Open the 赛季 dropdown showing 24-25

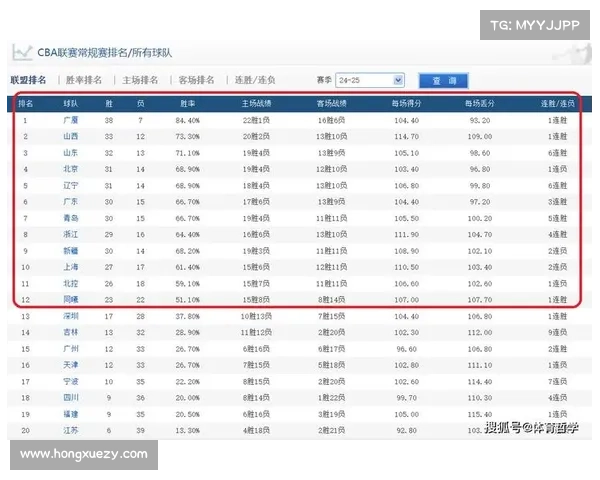click(370, 80)
